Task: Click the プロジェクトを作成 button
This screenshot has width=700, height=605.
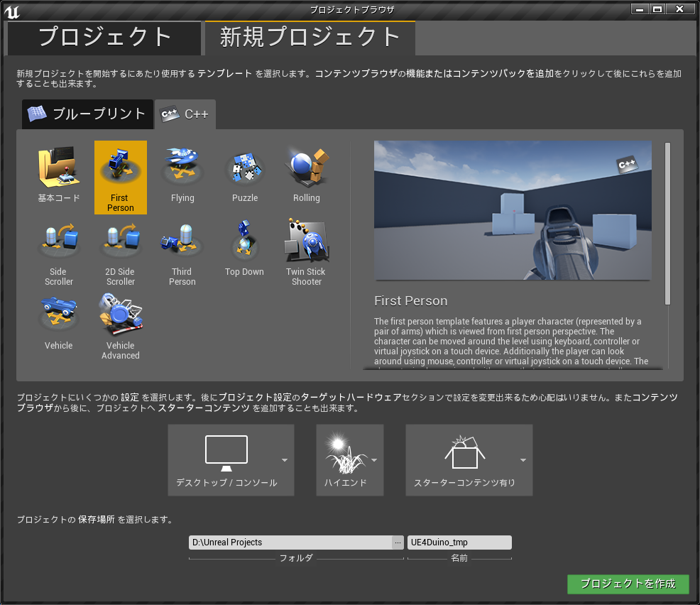Action: point(628,584)
